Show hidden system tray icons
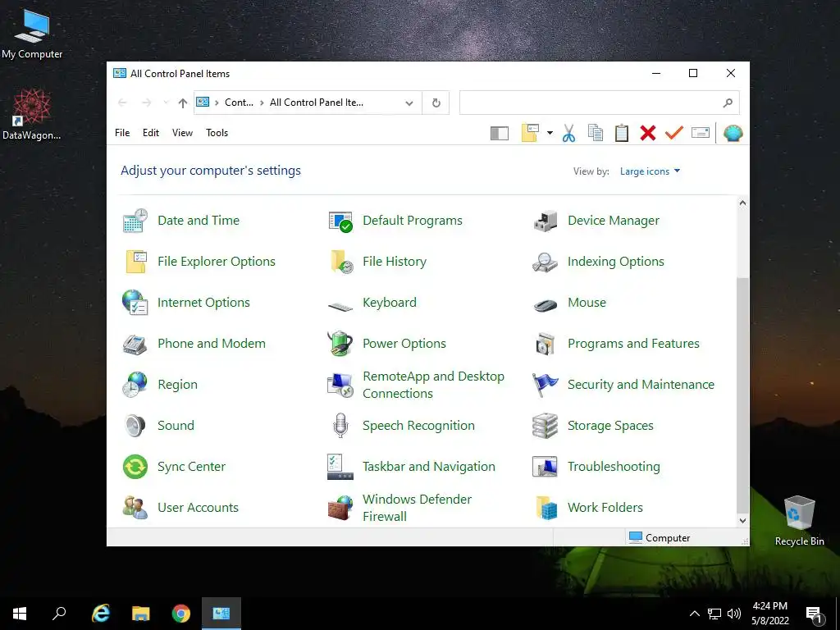840x630 pixels. 694,614
